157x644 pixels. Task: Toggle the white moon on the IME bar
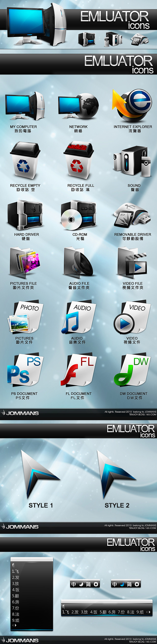point(81,584)
